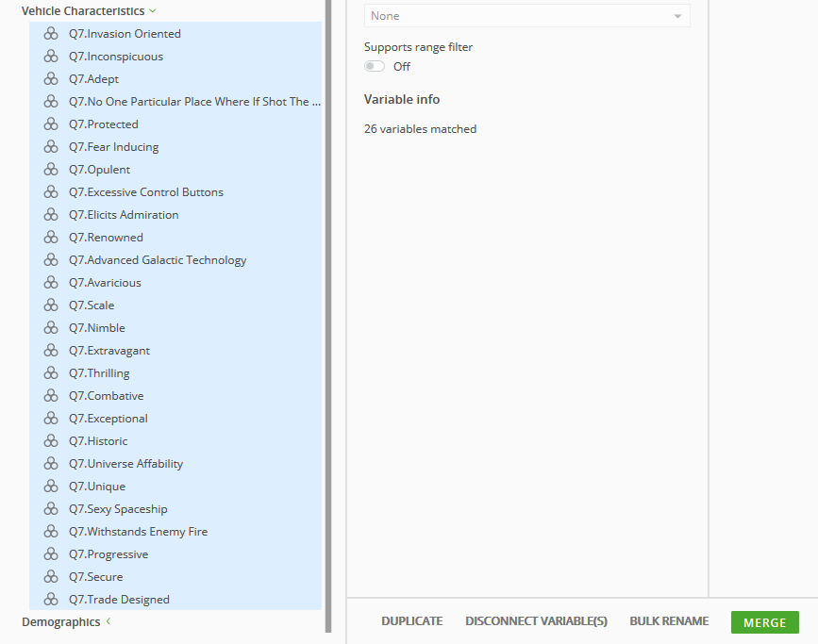Select Q7.Fear Inducing variable
The image size is (818, 644).
pyautogui.click(x=175, y=146)
